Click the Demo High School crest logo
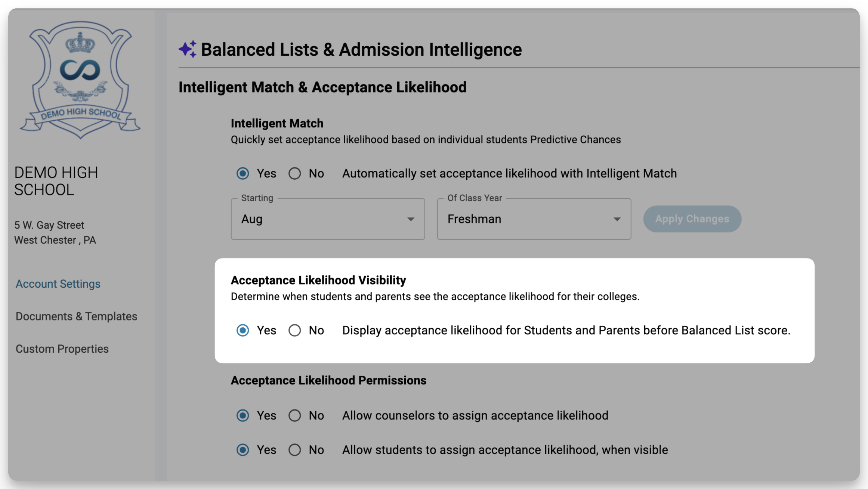The width and height of the screenshot is (868, 489). tap(80, 80)
